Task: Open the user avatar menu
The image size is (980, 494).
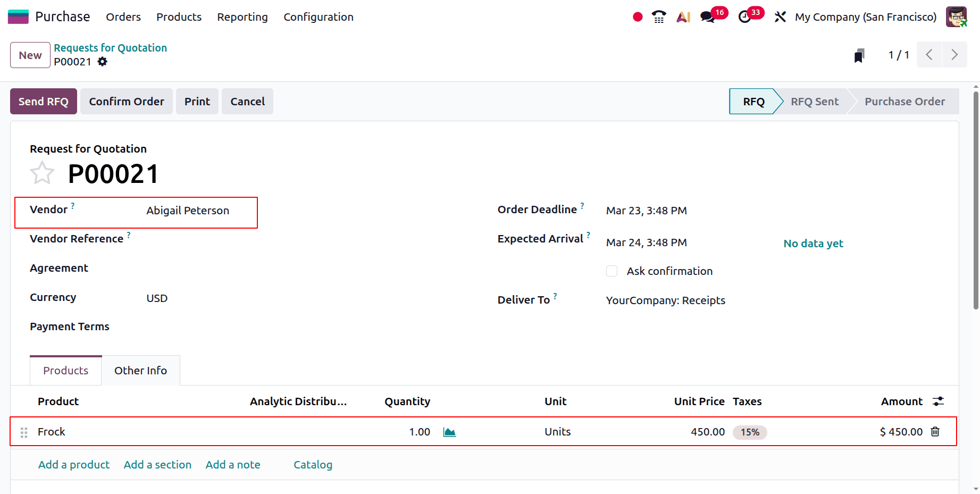Action: pyautogui.click(x=956, y=17)
